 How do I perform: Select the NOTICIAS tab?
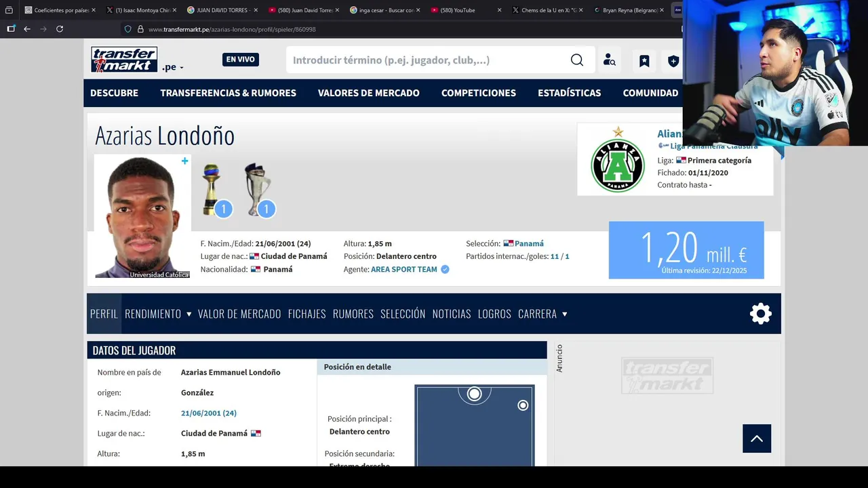(452, 314)
